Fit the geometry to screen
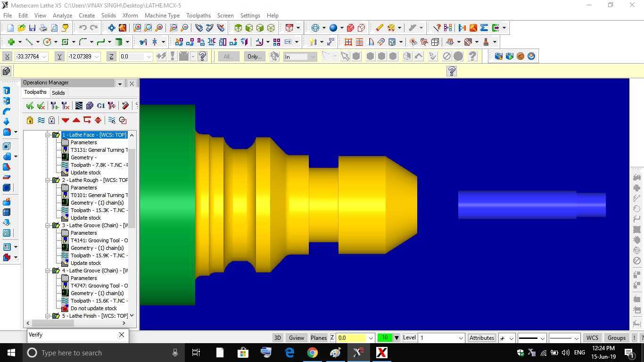This screenshot has height=362, width=644. click(112, 28)
